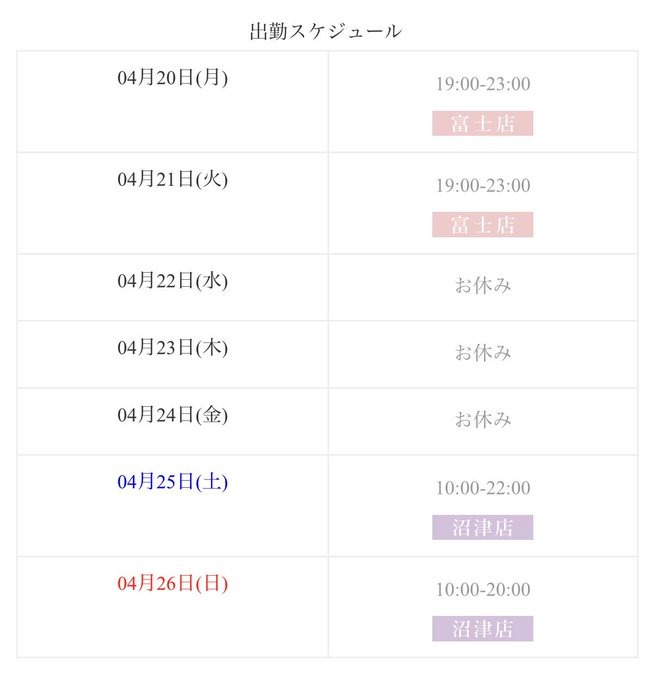The width and height of the screenshot is (655, 680).
Task: Select the 04月23日(木) date cell
Action: point(172,348)
